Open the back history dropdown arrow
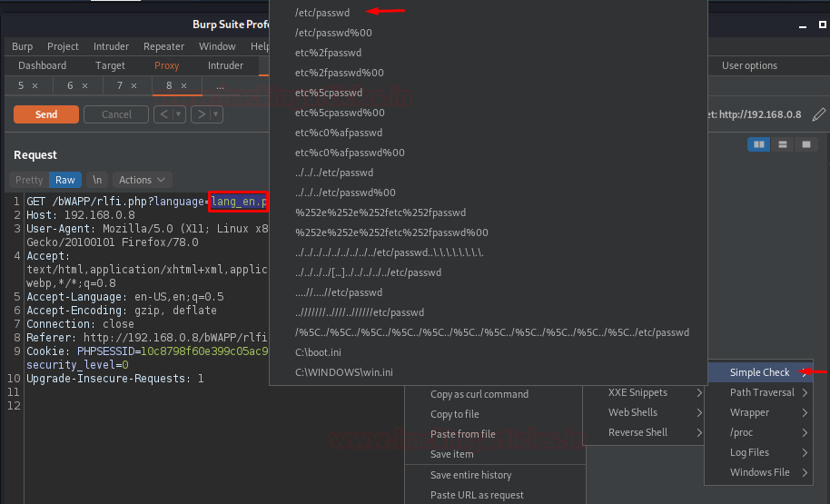This screenshot has width=830, height=504. pos(179,114)
